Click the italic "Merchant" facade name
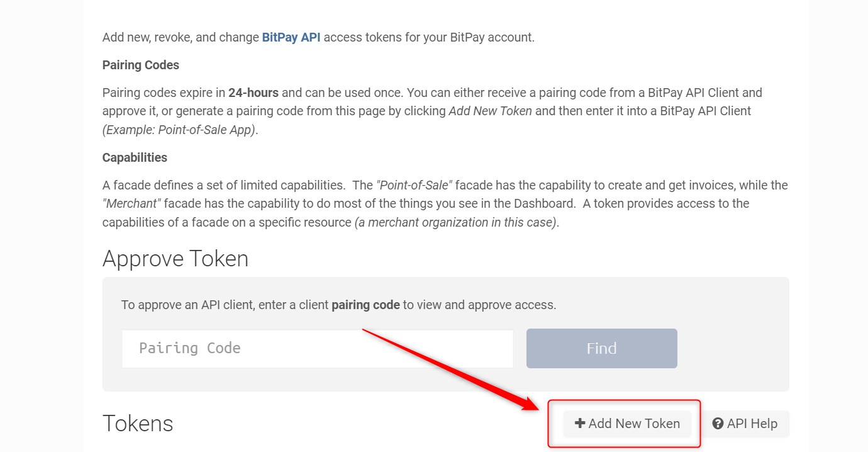The image size is (868, 452). click(131, 203)
